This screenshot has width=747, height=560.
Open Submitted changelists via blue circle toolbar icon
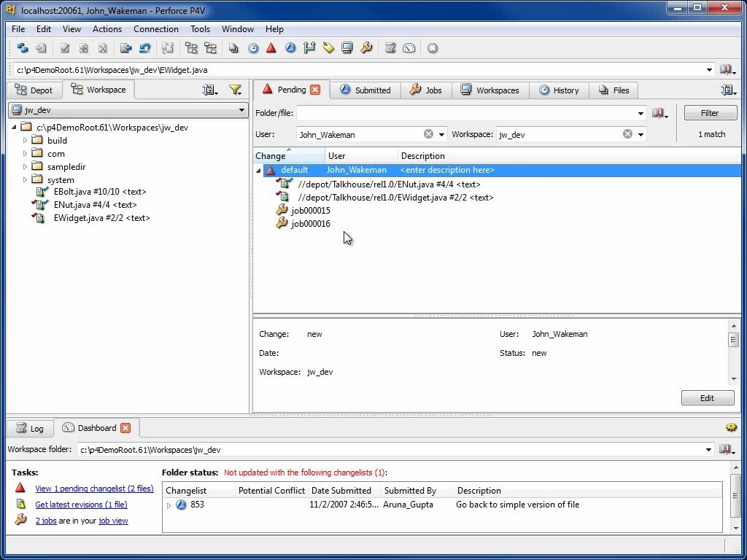tap(290, 48)
